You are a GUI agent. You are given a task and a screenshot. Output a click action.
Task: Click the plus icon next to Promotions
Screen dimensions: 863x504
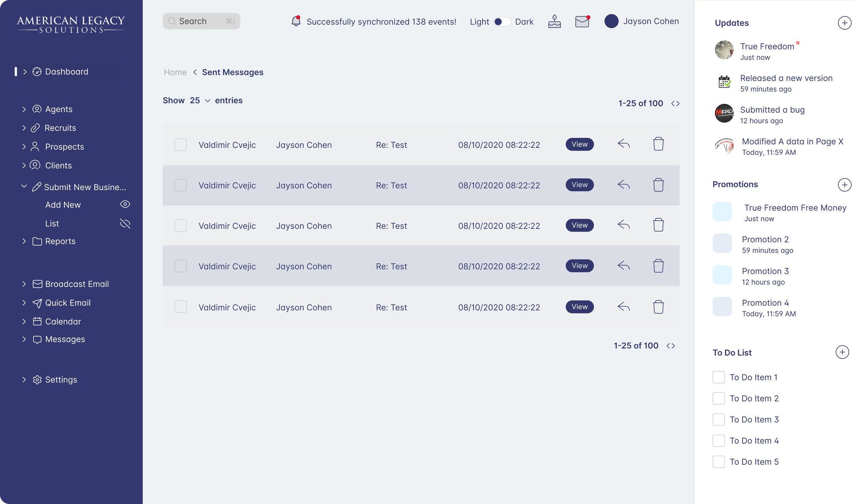click(x=844, y=185)
